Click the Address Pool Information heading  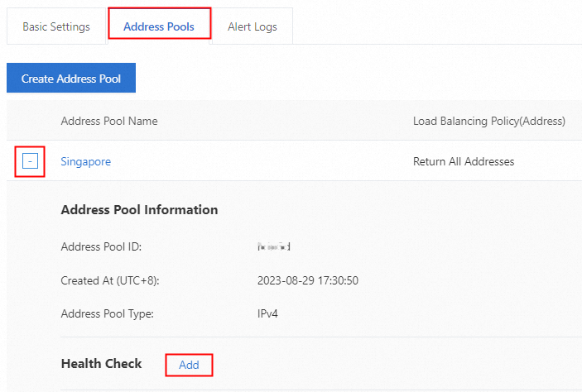(140, 209)
